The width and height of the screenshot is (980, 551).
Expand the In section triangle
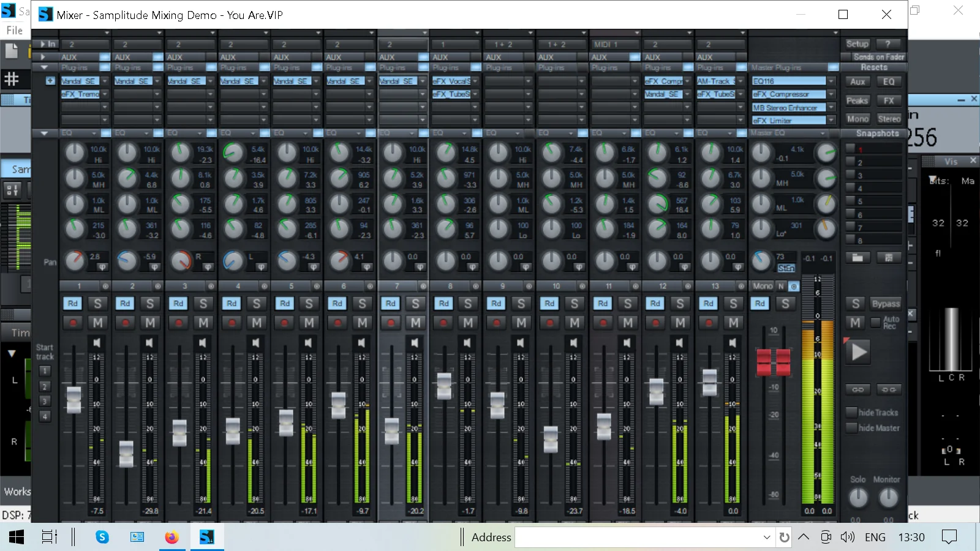(43, 44)
